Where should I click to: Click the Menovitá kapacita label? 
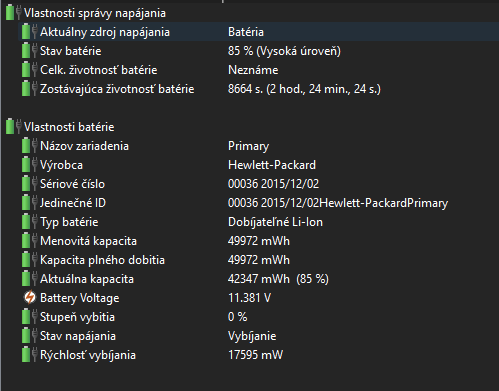[x=88, y=241]
